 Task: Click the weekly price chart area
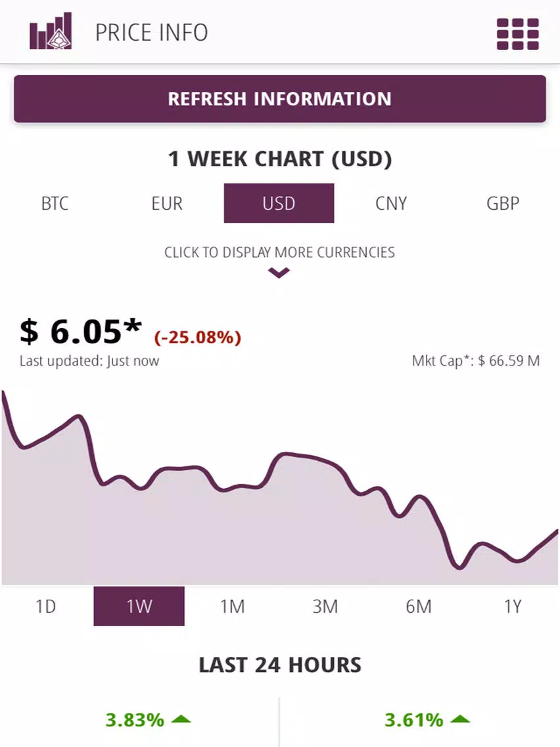click(x=280, y=487)
